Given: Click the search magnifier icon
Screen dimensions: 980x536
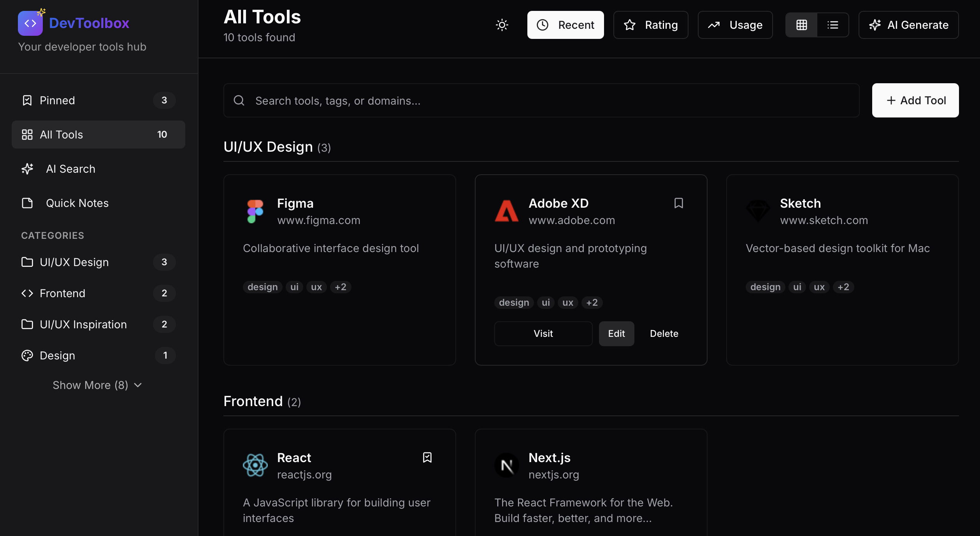Looking at the screenshot, I should tap(239, 100).
